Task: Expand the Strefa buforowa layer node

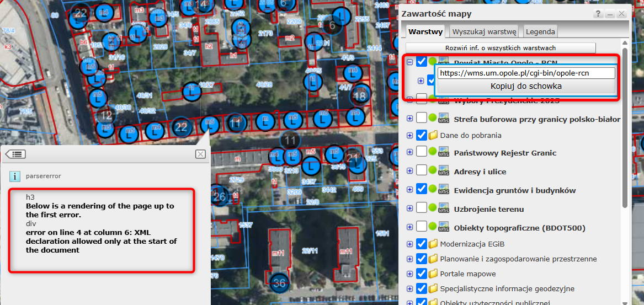Action: (409, 119)
